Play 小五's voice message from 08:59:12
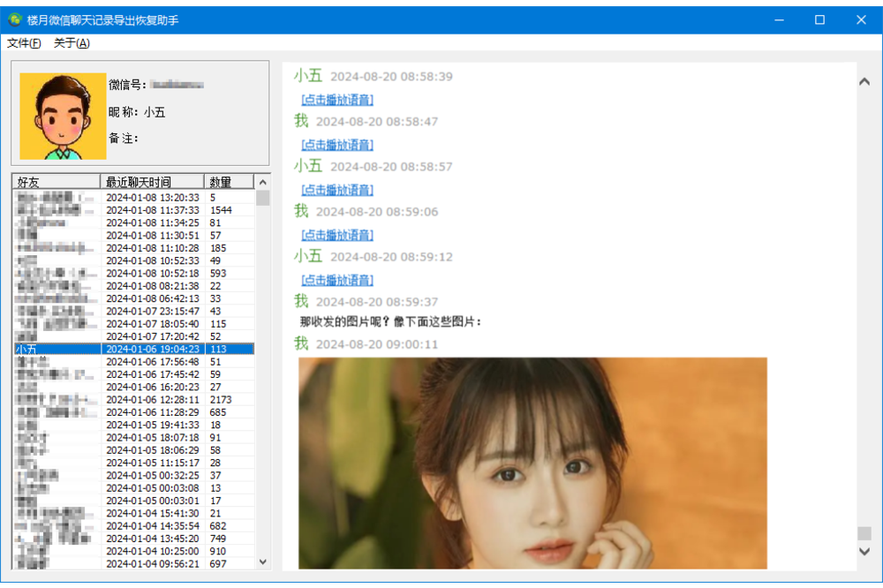The height and width of the screenshot is (588, 883). (337, 280)
